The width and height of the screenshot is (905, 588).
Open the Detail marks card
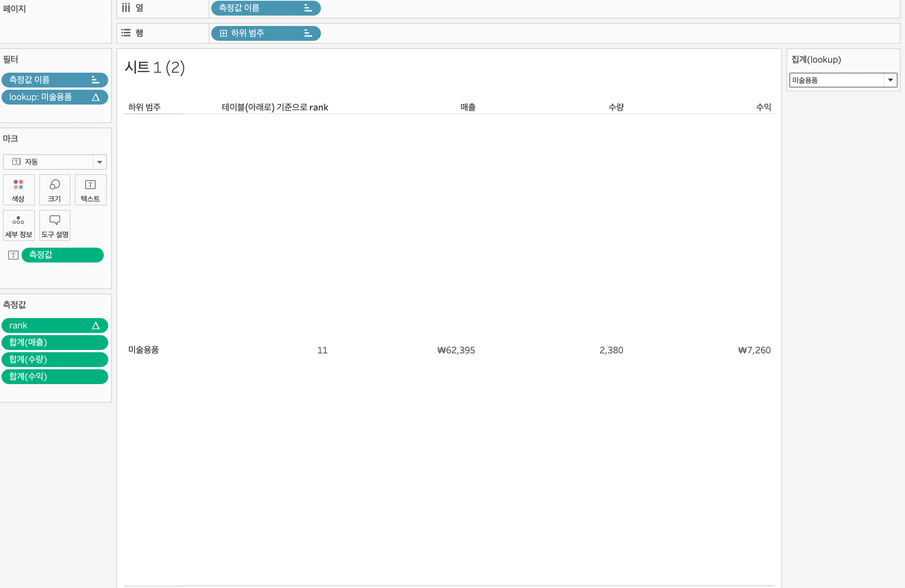[18, 225]
